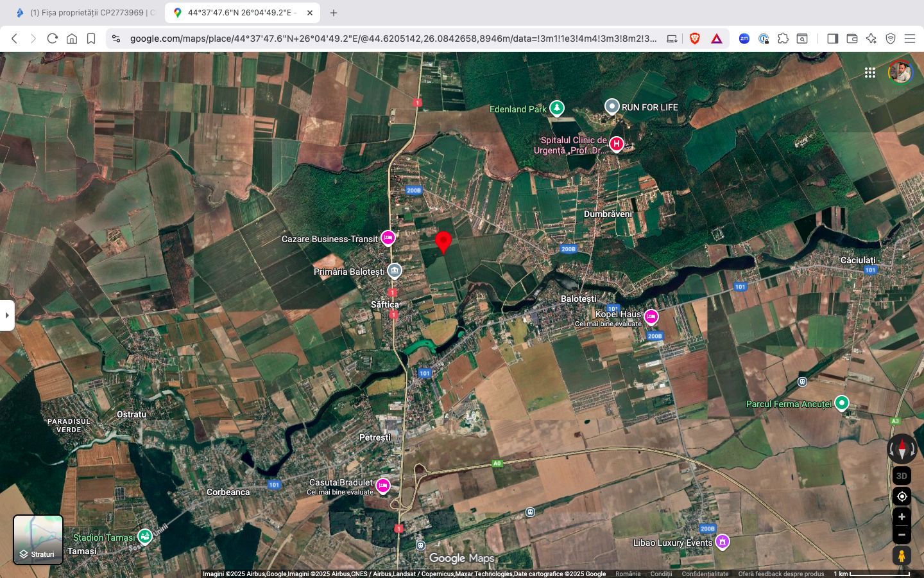
Task: Toggle the 3D map view
Action: click(902, 476)
